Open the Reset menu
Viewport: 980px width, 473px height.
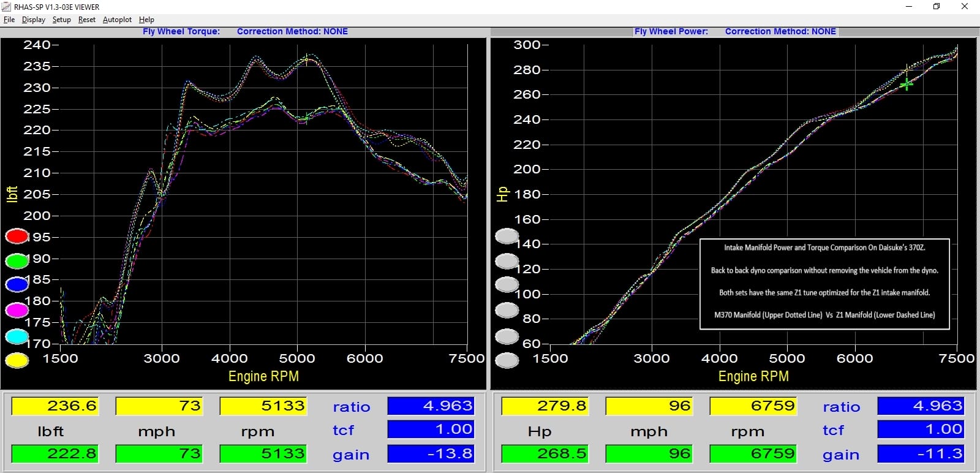point(86,20)
